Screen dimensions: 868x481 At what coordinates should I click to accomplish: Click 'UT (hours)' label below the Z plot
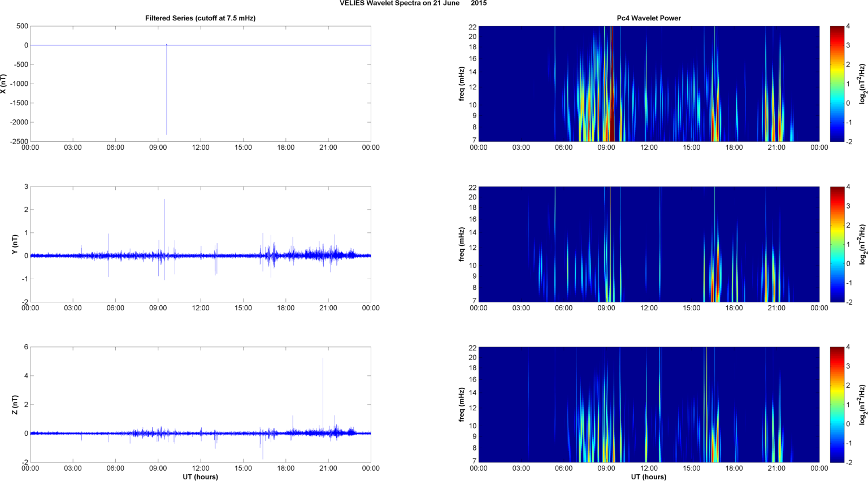point(200,476)
